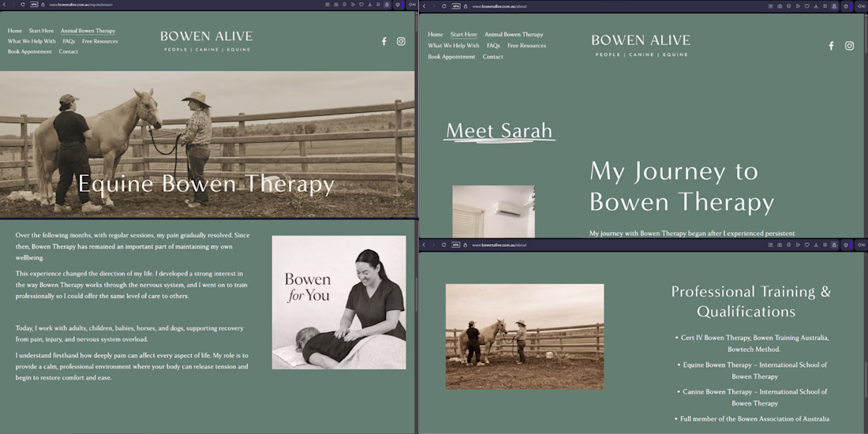This screenshot has width=868, height=434.
Task: Open Easy Setup icon in Professional Training window
Action: [825, 245]
